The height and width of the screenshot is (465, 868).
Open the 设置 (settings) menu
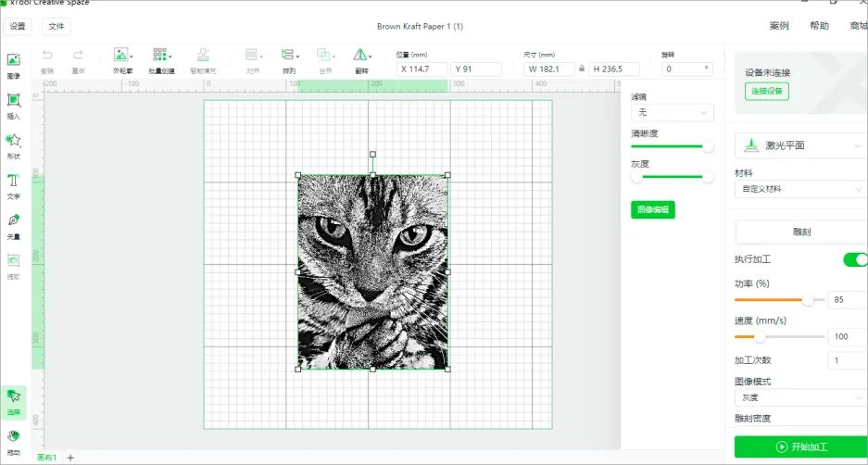tap(18, 26)
